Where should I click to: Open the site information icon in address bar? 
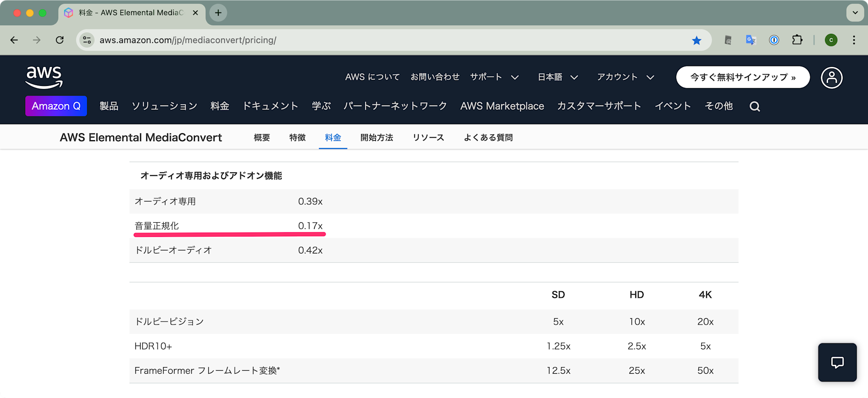pos(87,40)
